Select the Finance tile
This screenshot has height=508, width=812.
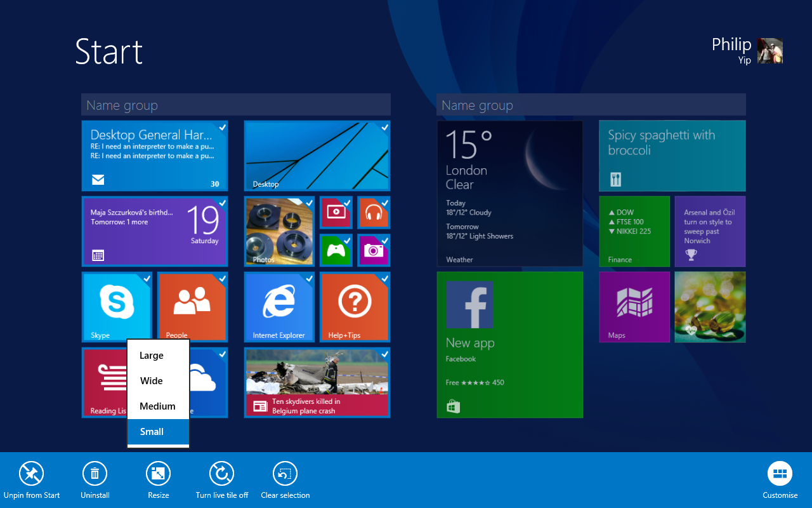(x=634, y=231)
